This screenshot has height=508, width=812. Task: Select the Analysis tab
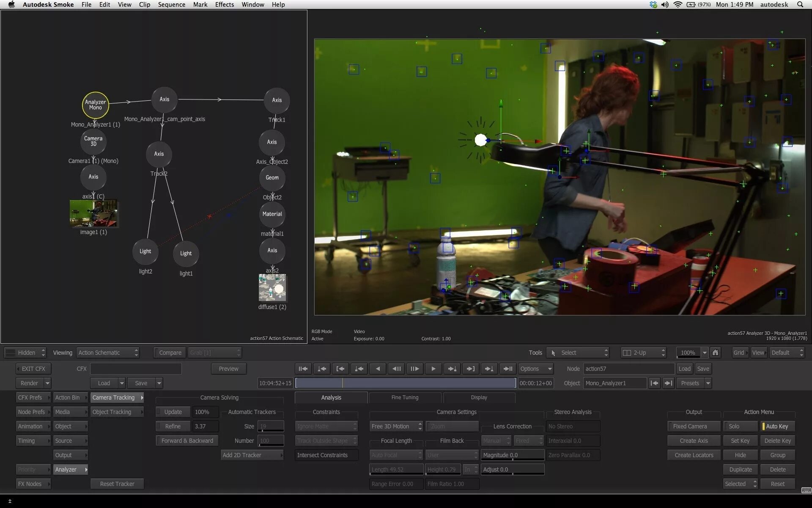(330, 398)
